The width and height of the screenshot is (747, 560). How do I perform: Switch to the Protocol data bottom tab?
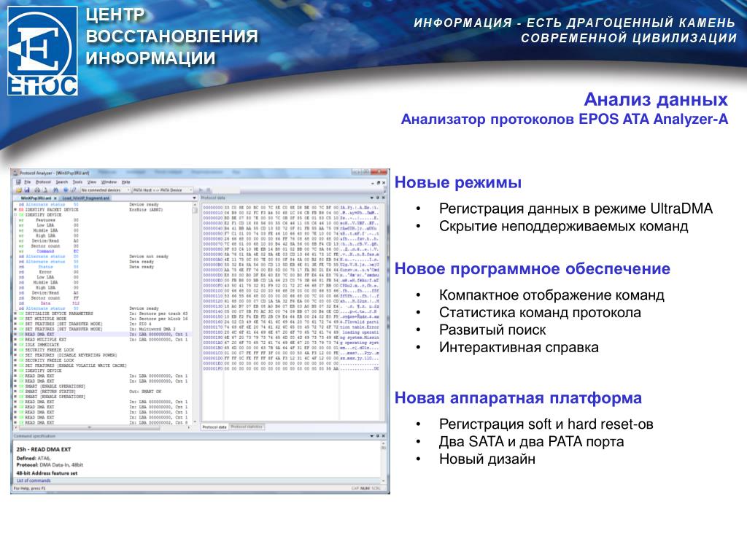point(214,427)
